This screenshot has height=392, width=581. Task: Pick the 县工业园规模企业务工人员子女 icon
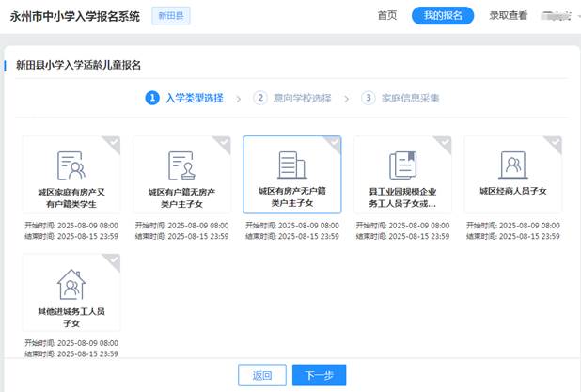402,165
